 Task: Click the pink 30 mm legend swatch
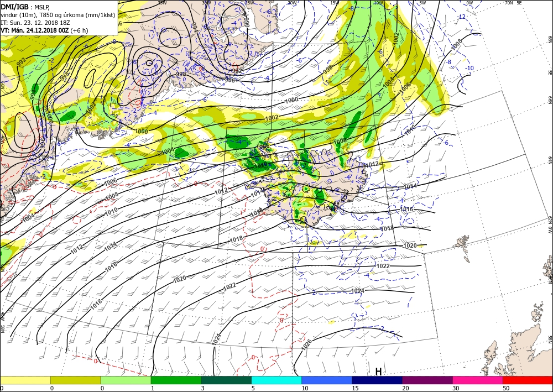pos(478,380)
